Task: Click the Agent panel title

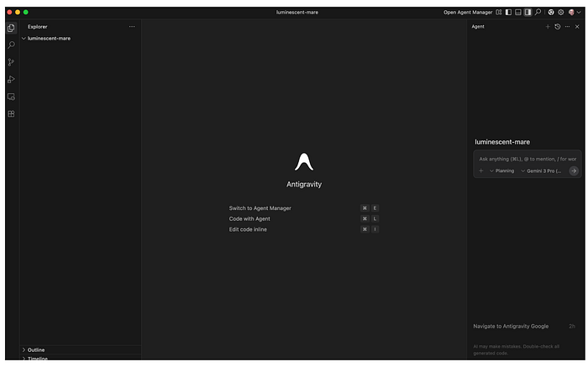Action: click(478, 27)
